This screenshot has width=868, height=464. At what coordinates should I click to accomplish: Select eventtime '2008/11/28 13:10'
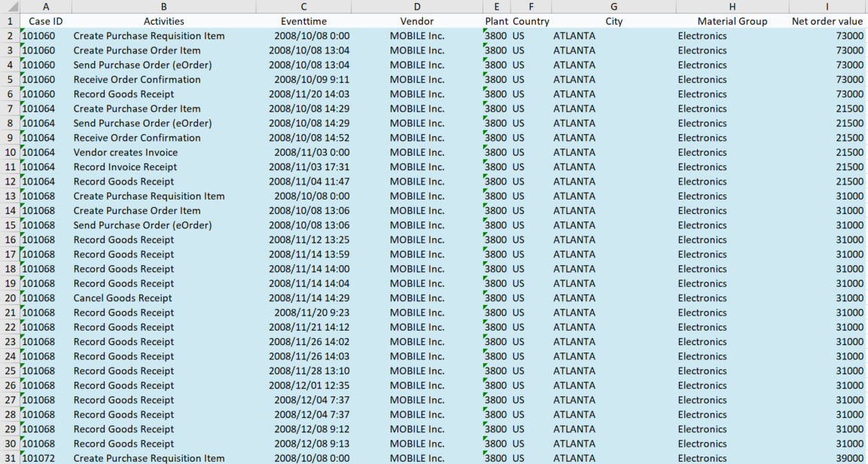pyautogui.click(x=303, y=371)
